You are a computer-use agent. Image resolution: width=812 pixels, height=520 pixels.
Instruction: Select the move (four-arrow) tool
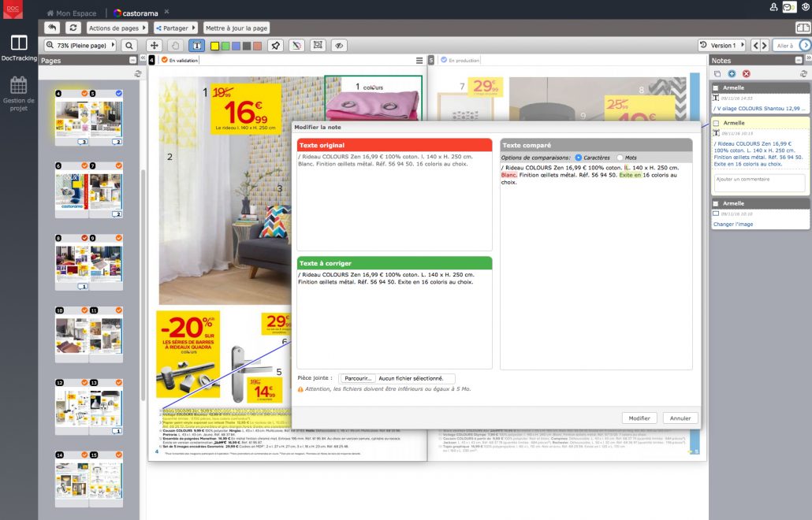pos(155,46)
